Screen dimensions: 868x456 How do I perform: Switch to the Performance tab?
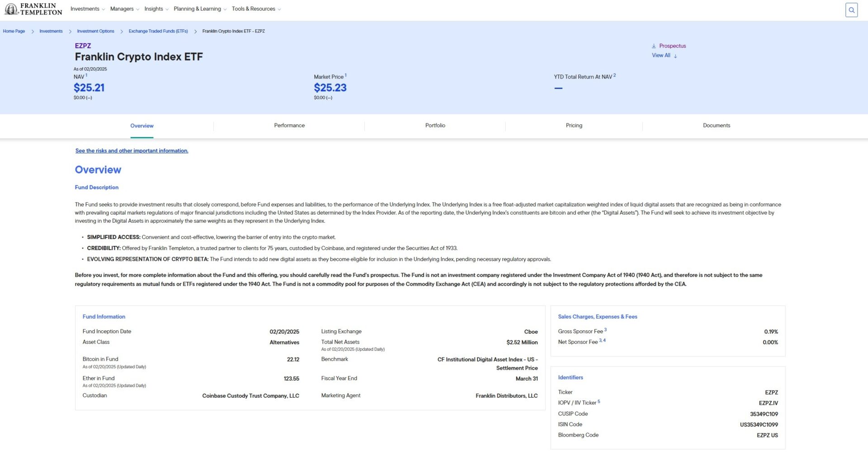pos(289,126)
